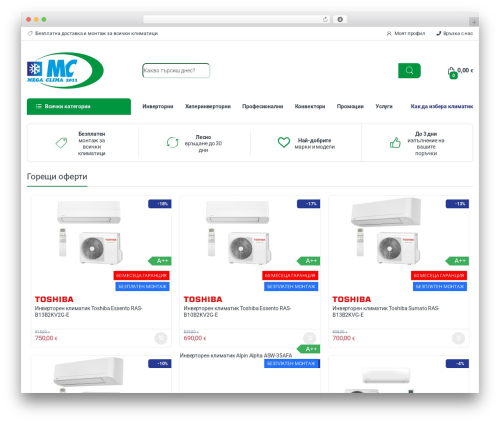Open Toshiba Essento RAS-B13B2KV2G-E product title
This screenshot has width=500, height=423.
(x=88, y=311)
